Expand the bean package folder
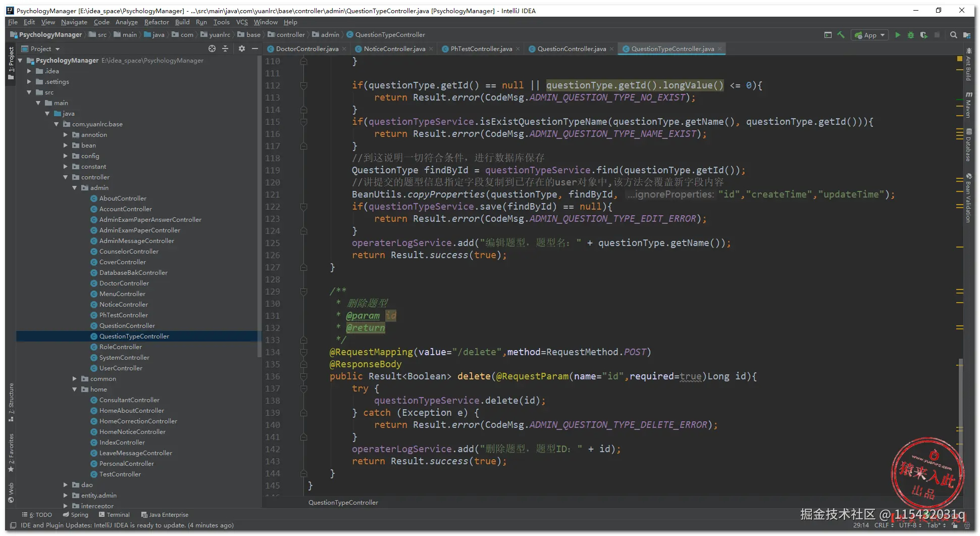The image size is (980, 536). pyautogui.click(x=66, y=145)
